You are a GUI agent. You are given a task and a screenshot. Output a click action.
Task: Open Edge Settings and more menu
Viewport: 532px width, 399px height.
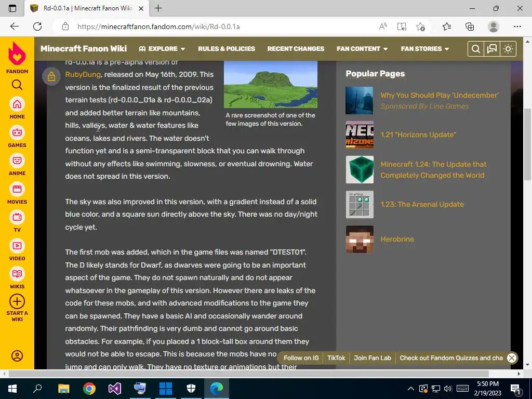[517, 26]
